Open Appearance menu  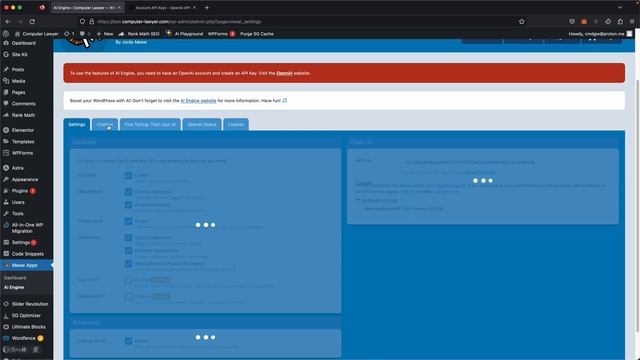point(24,179)
